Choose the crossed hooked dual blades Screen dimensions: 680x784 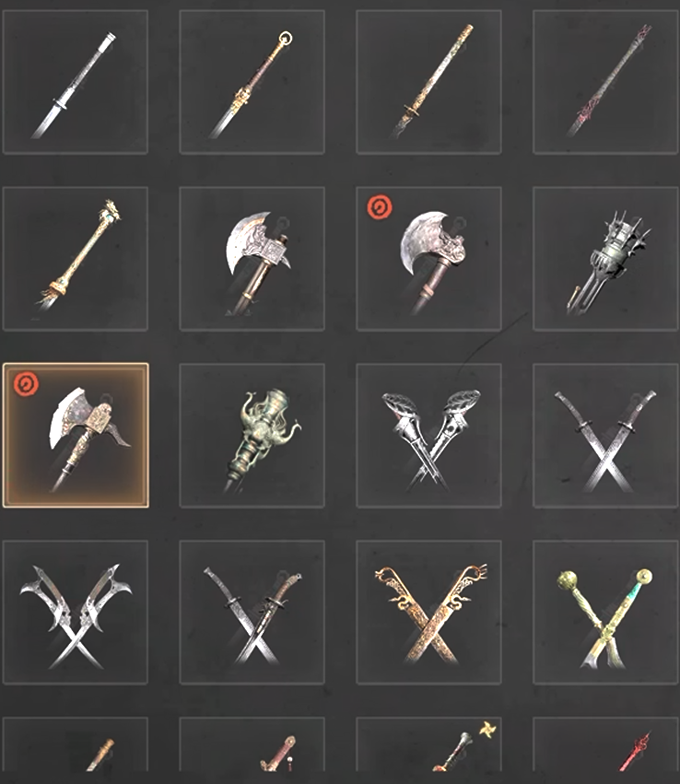click(75, 612)
